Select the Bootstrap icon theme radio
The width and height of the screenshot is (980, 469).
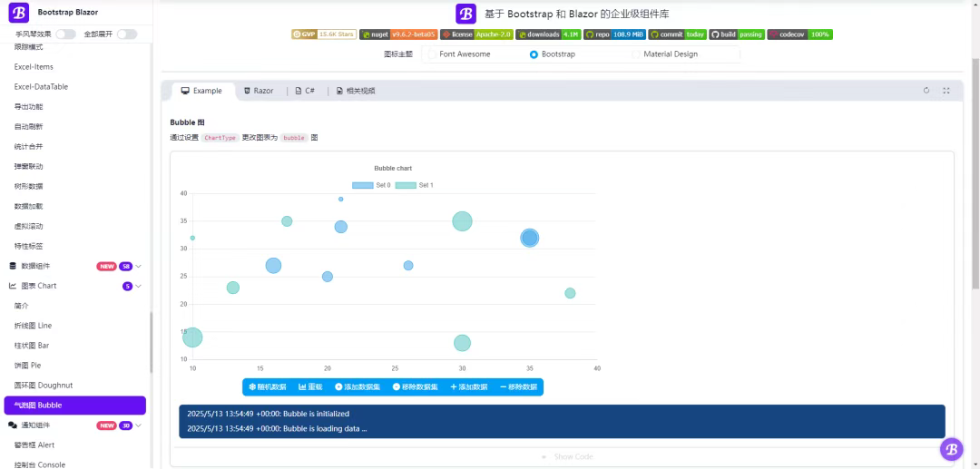coord(534,54)
